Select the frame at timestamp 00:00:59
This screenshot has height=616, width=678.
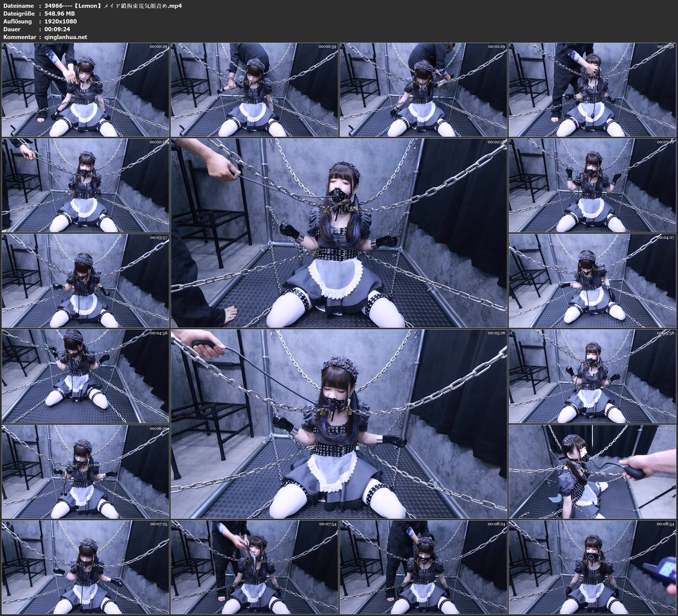pos(254,90)
